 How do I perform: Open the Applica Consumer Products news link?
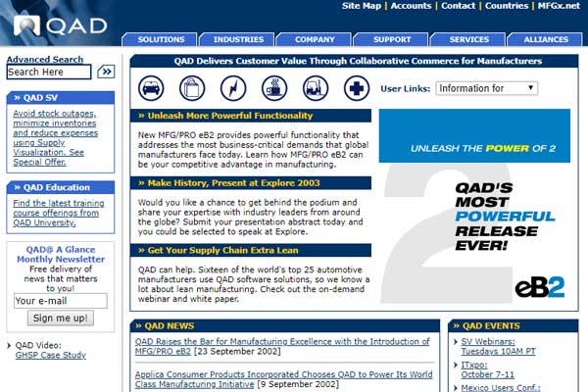point(283,379)
